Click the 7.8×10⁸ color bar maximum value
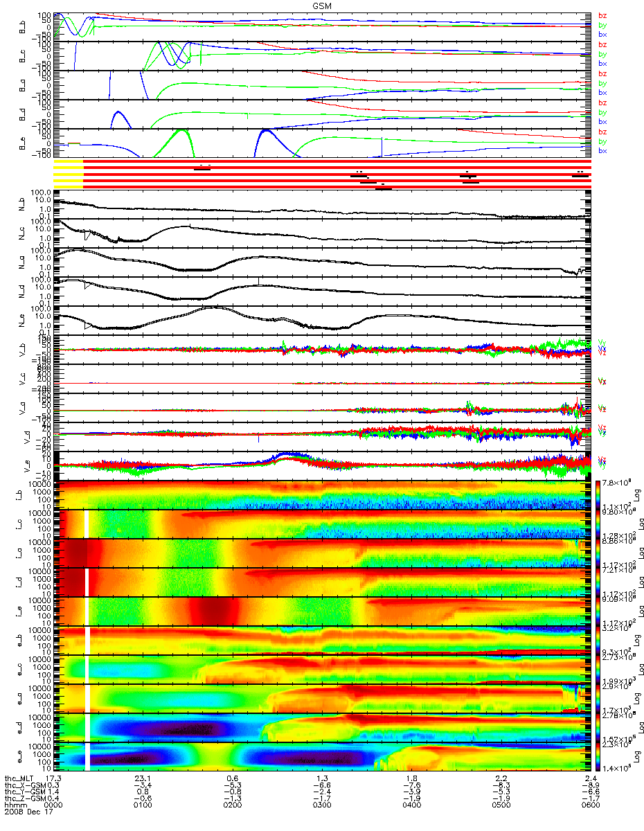The image size is (644, 831). click(x=615, y=481)
